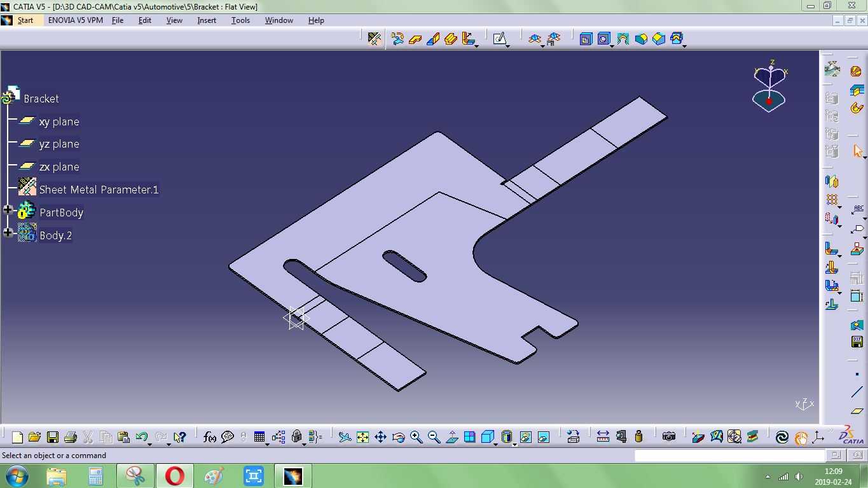Undo the last action

pyautogui.click(x=142, y=437)
